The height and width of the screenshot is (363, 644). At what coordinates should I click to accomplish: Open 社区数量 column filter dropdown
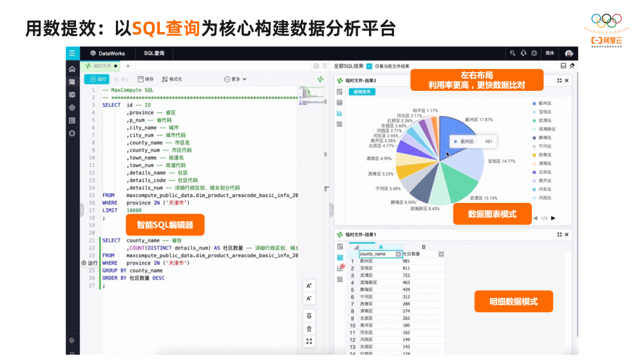click(441, 254)
